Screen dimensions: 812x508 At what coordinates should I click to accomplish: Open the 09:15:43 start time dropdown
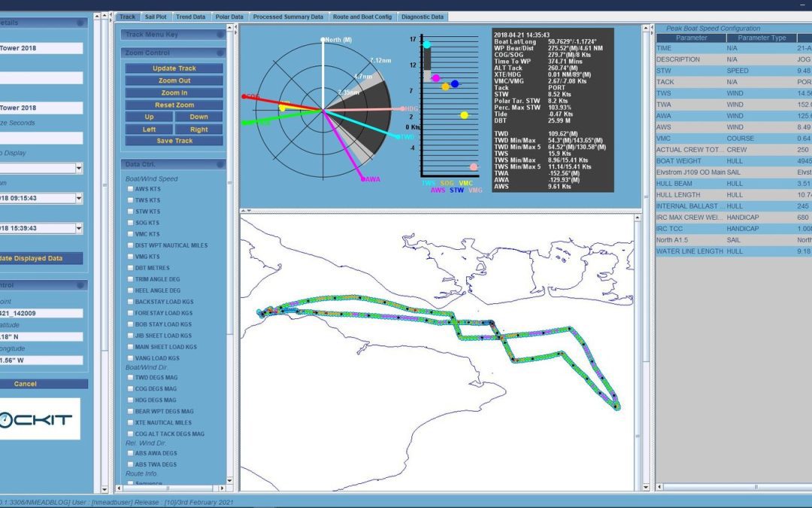coord(79,199)
